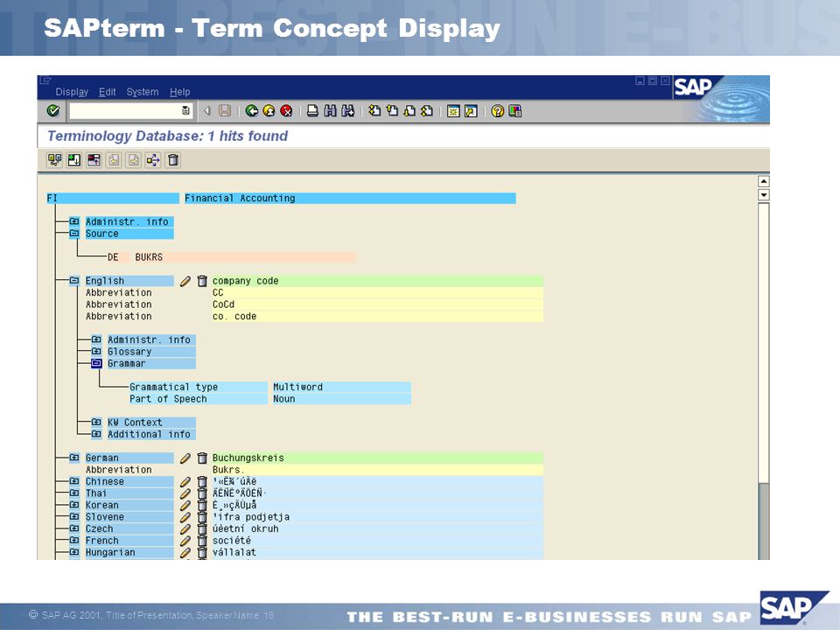Screen dimensions: 840x630
Task: Click the Create New Session icon
Action: click(454, 111)
